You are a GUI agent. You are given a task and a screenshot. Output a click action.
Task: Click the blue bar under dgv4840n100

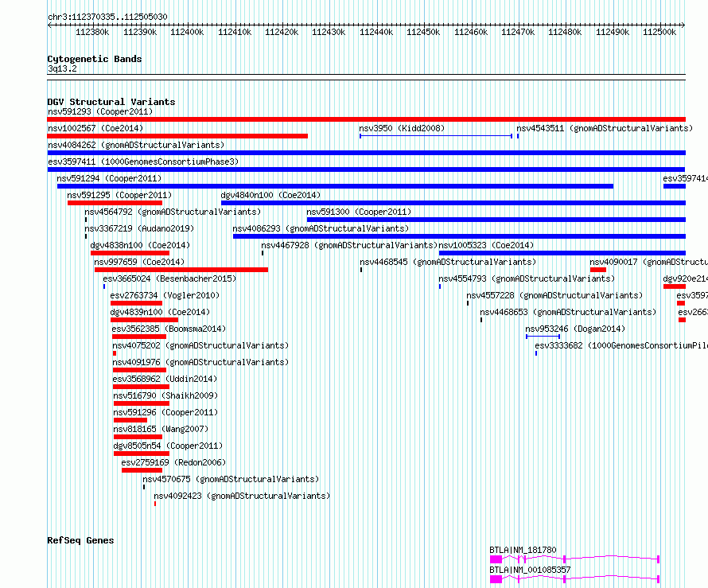coord(453,203)
